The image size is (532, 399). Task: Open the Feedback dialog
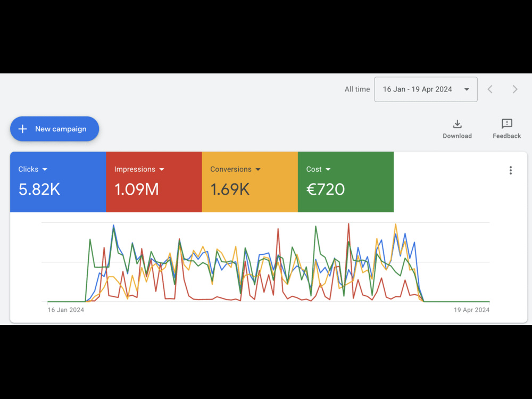point(506,129)
